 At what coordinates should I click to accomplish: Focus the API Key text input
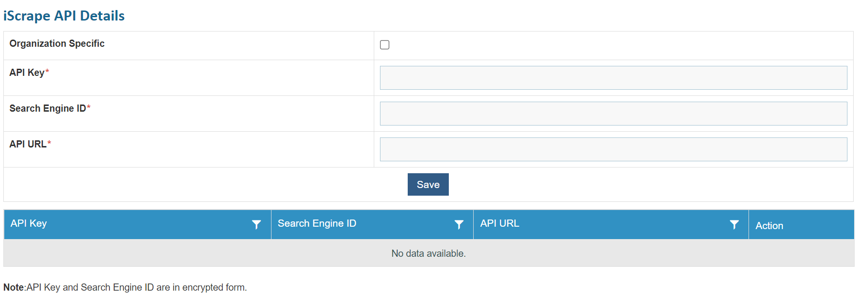(613, 78)
